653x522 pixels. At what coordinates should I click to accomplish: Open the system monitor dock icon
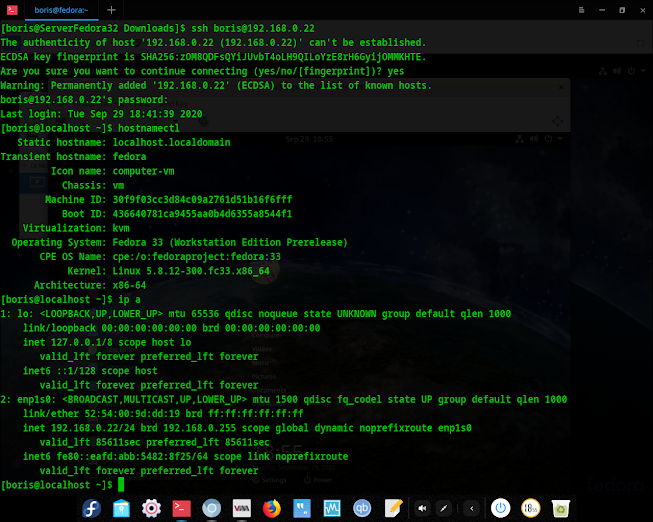332,508
